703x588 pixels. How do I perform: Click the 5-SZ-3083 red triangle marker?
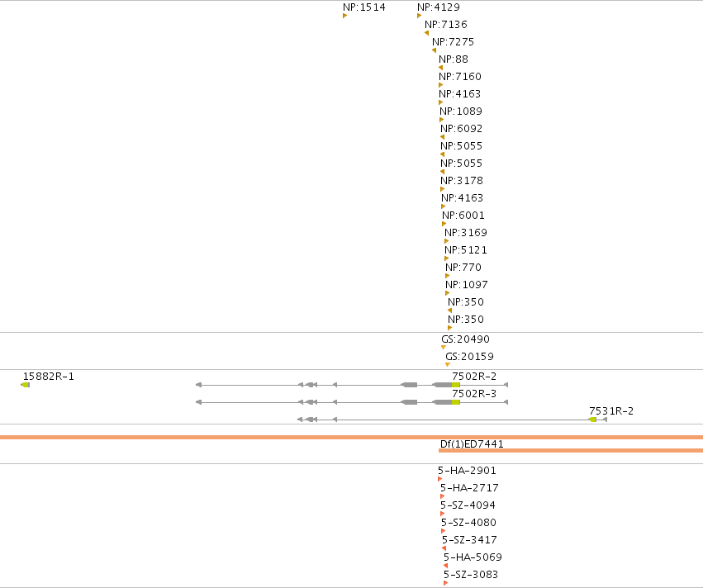pos(445,583)
